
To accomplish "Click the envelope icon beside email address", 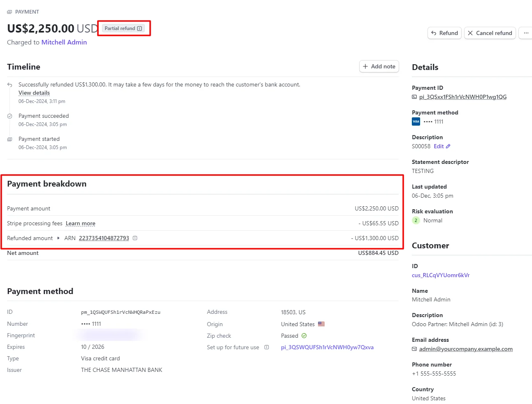I will click(414, 349).
